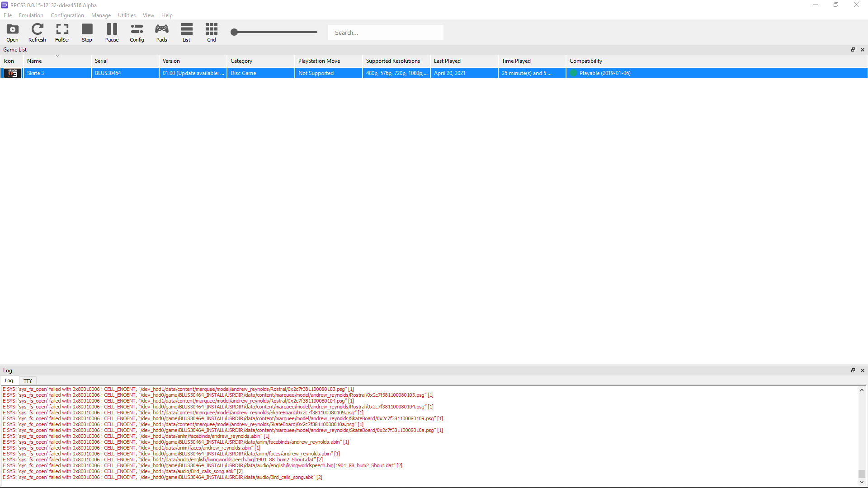This screenshot has width=868, height=488.
Task: Switch to Grid view mode
Action: click(211, 32)
